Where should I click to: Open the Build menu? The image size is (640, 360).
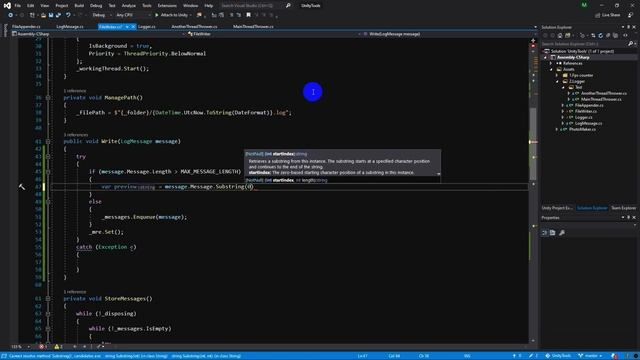79,6
